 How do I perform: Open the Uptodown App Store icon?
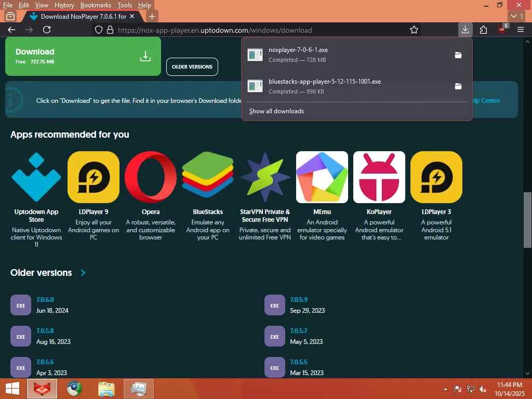tap(36, 177)
